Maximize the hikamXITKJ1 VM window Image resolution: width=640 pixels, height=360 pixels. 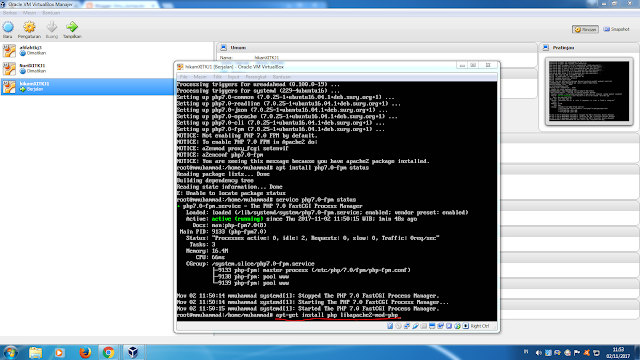coord(473,65)
